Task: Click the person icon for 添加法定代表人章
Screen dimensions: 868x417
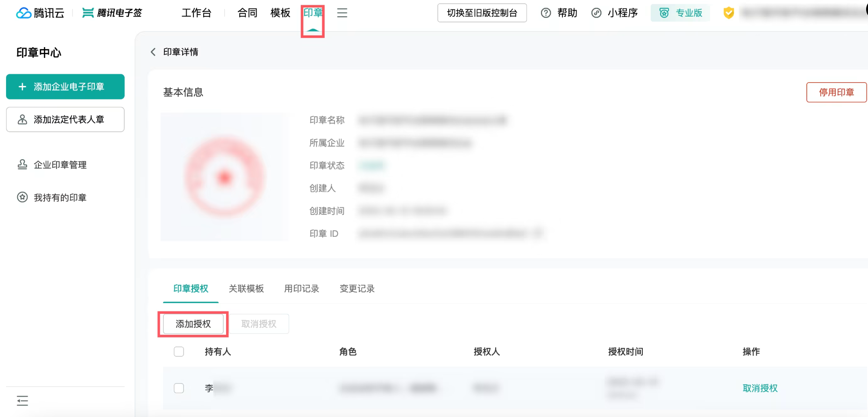Action: (x=22, y=120)
